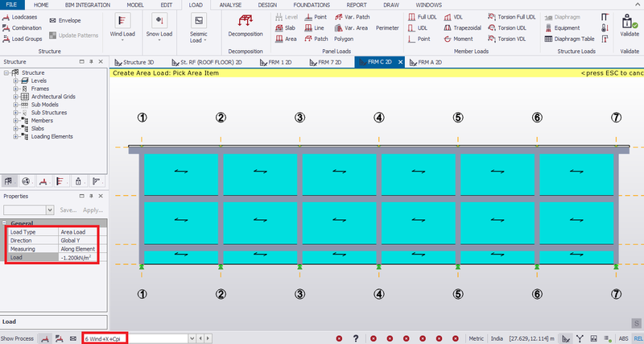Choose Torsion Full UDL load

(512, 17)
